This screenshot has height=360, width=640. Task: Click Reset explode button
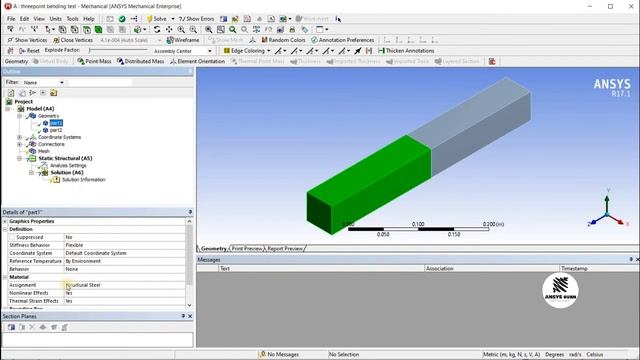(x=29, y=51)
